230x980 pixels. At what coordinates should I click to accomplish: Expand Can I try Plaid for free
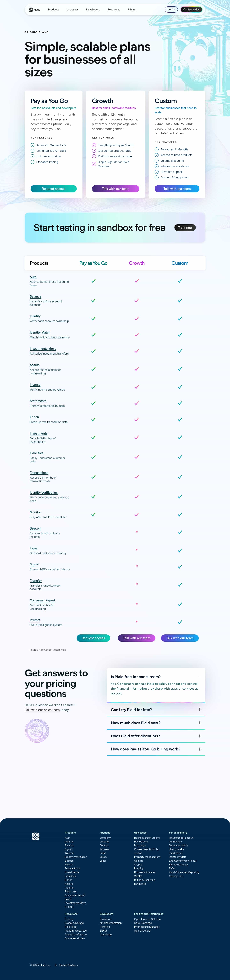199,710
